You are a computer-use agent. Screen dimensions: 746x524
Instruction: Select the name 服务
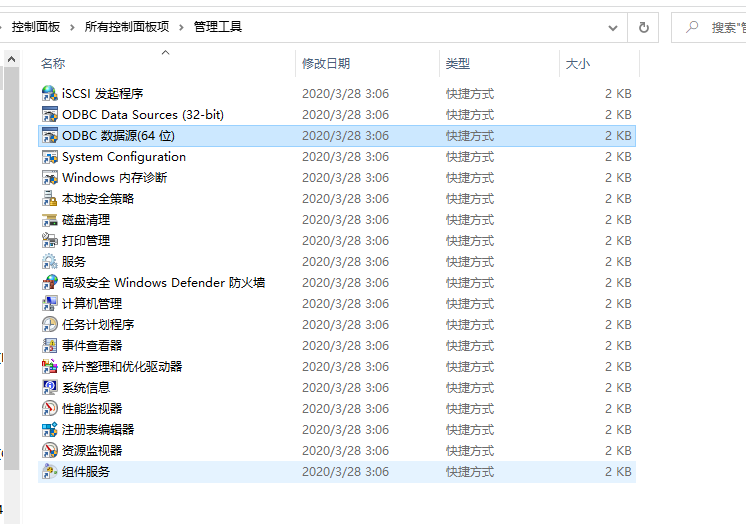[74, 262]
